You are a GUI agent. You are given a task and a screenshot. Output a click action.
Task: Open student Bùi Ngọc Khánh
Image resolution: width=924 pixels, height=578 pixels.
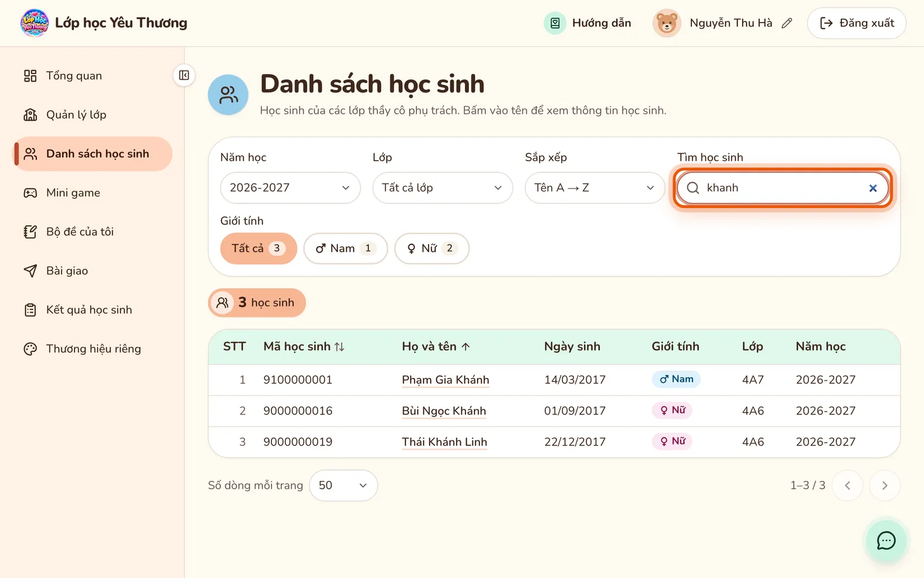coord(444,411)
